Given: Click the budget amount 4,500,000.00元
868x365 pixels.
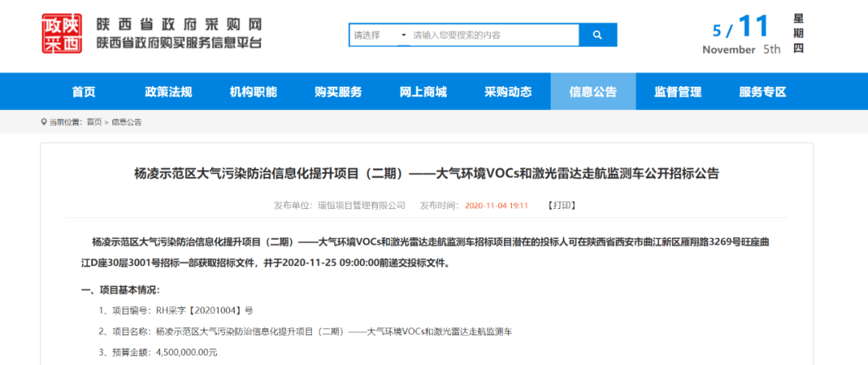Looking at the screenshot, I should click(x=186, y=352).
